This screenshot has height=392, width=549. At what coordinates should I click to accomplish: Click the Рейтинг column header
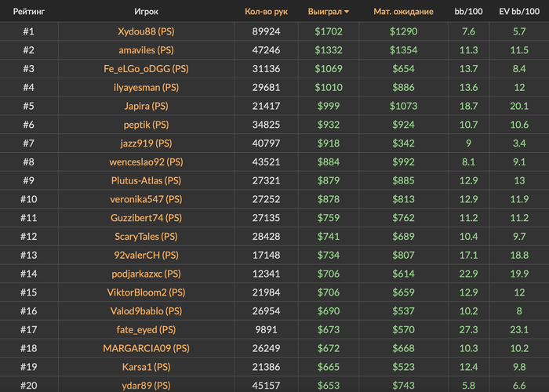pyautogui.click(x=28, y=13)
